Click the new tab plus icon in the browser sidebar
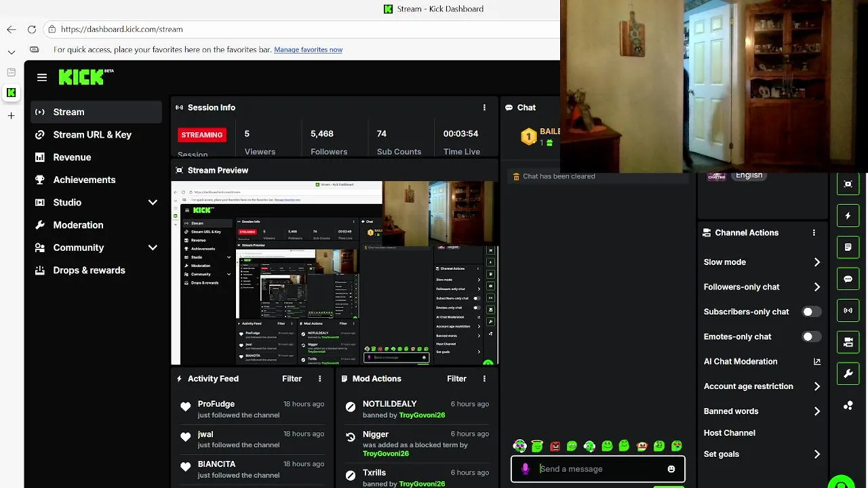The width and height of the screenshot is (868, 488). coord(11,116)
